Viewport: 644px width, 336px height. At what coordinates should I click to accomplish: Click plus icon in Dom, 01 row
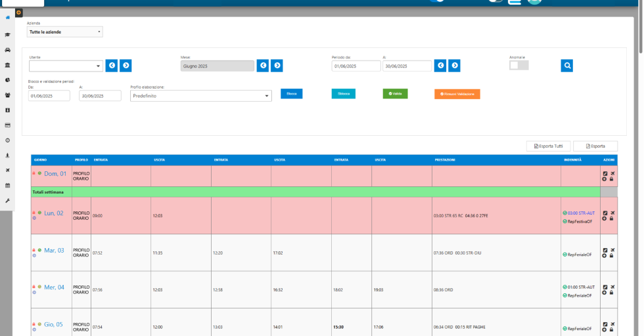click(x=604, y=179)
